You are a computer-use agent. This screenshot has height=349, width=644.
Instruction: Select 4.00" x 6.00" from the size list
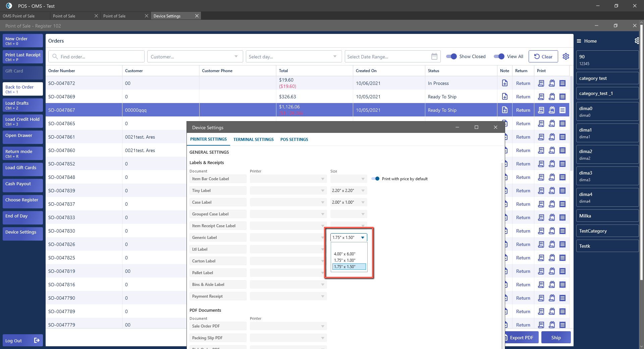pyautogui.click(x=344, y=254)
